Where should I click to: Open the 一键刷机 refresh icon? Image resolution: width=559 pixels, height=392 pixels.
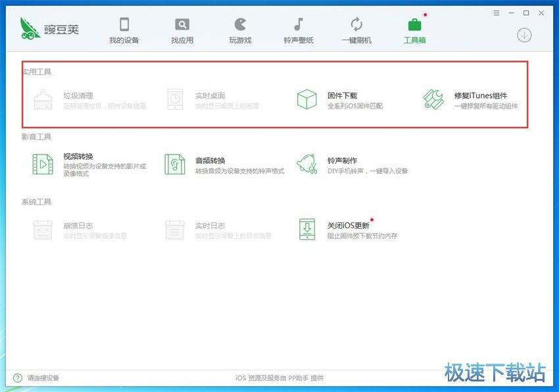click(356, 24)
